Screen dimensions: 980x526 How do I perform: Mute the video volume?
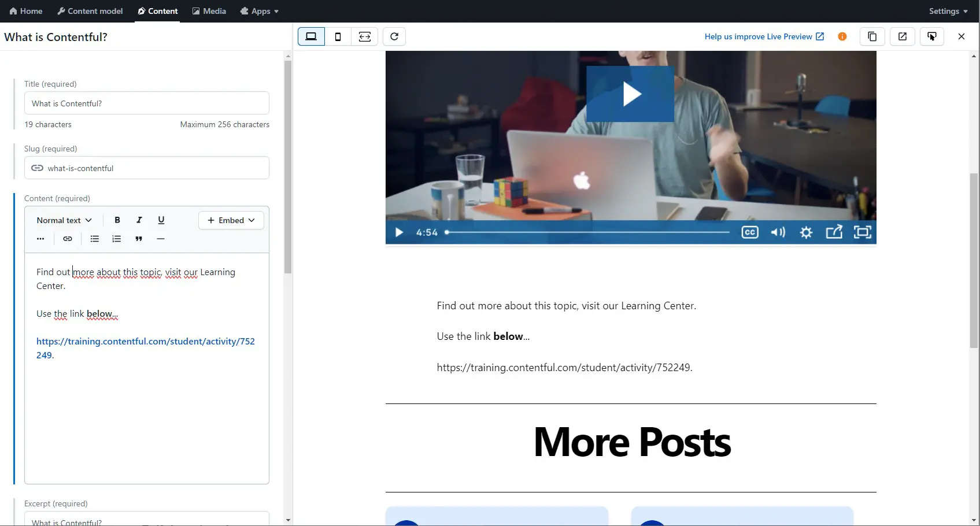coord(778,232)
